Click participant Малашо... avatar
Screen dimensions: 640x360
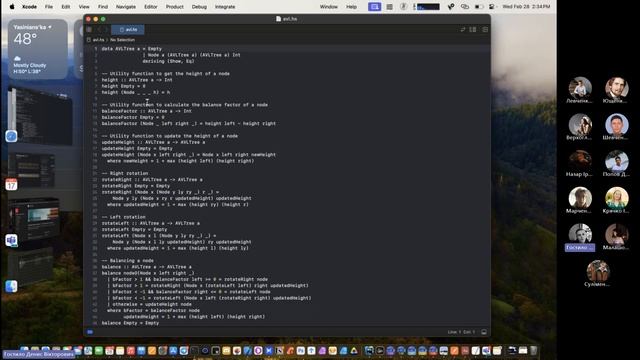click(616, 234)
